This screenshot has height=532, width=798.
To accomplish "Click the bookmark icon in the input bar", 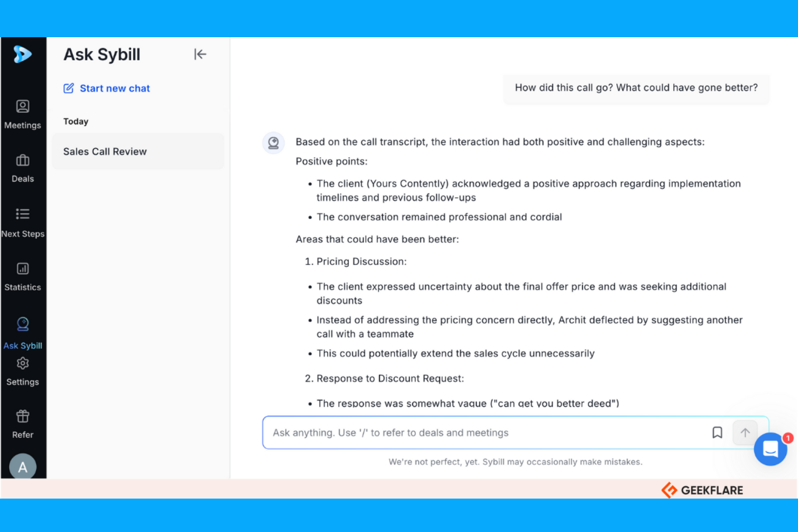I will 717,432.
